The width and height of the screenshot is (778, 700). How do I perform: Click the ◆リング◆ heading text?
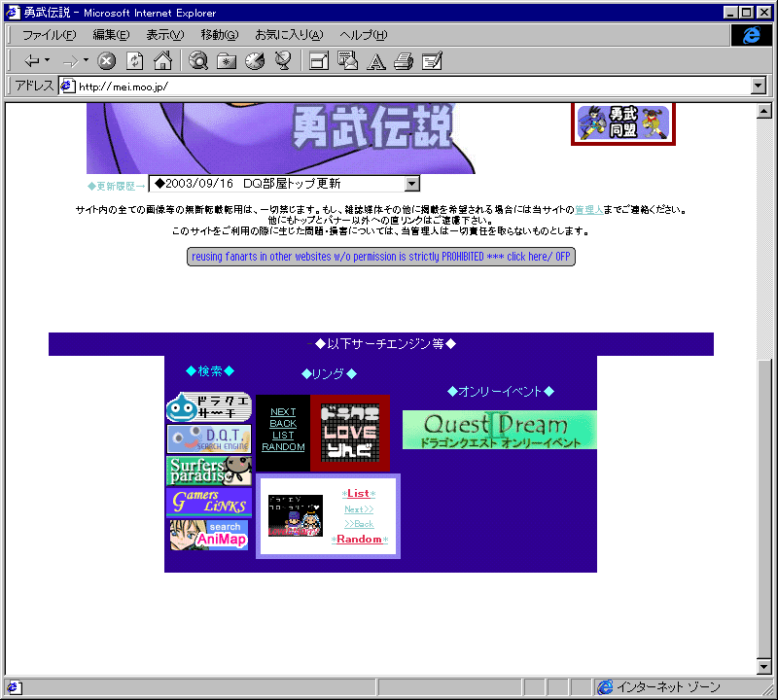pos(329,373)
